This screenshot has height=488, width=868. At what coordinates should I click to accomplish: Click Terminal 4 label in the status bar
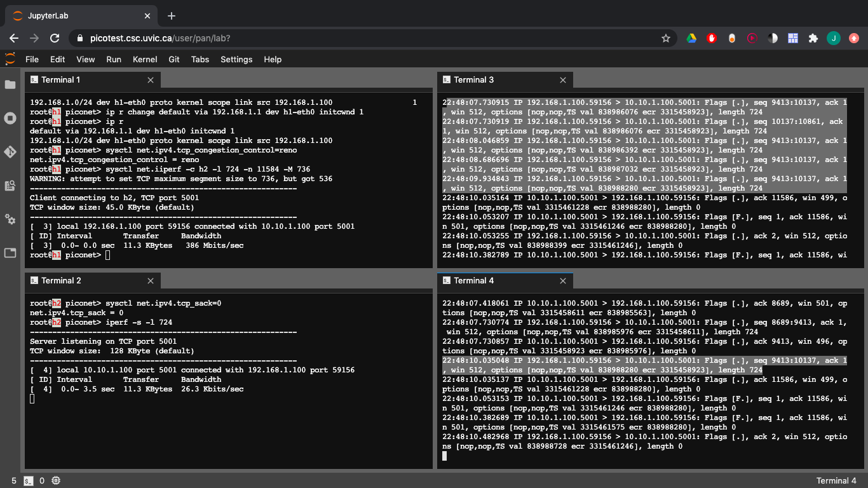[835, 480]
